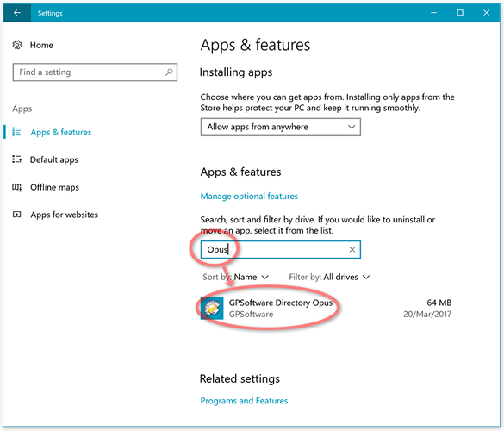
Task: Click the search magnifier icon in Find a setting
Action: pos(169,72)
